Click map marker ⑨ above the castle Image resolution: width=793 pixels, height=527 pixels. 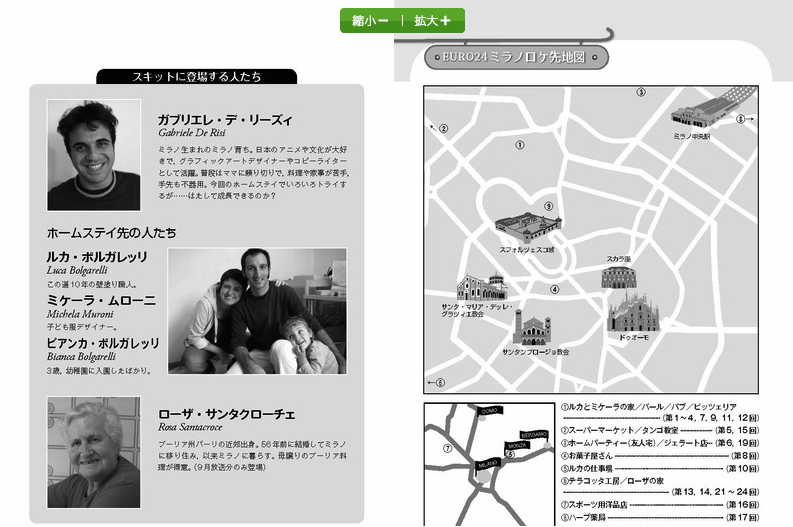[x=548, y=206]
